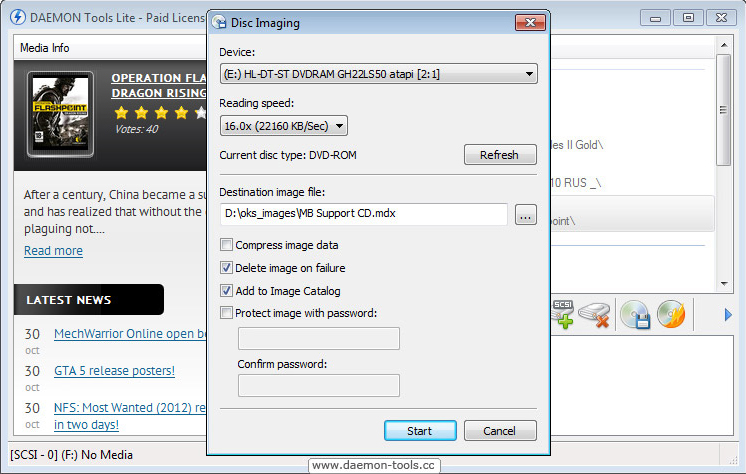This screenshot has height=474, width=746.
Task: Click the Operation Flashpoint game cover thumbnail
Action: point(60,114)
